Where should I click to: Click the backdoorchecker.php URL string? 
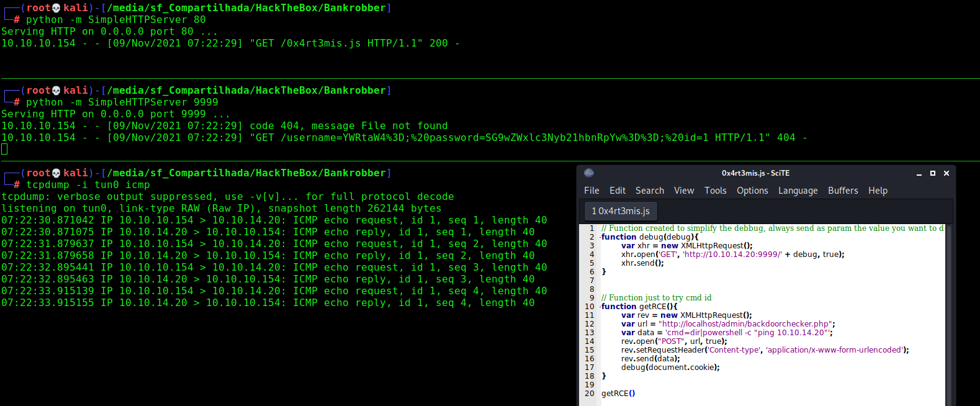pyautogui.click(x=747, y=324)
